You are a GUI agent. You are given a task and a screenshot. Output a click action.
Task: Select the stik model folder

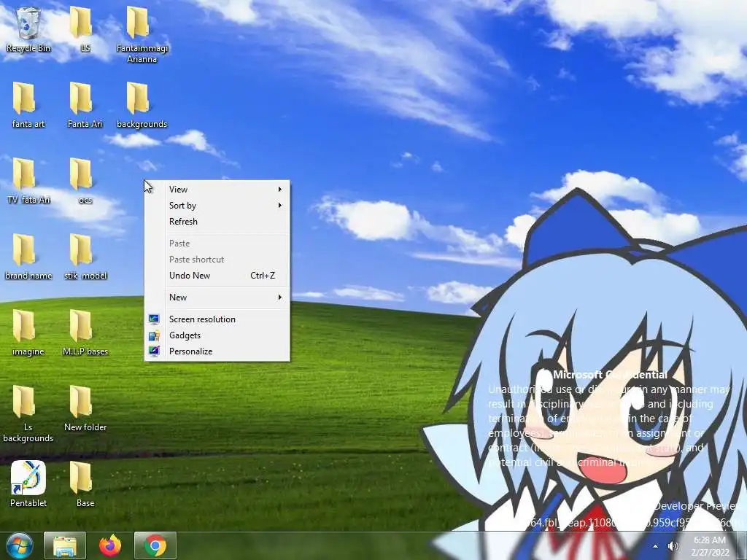pyautogui.click(x=85, y=257)
